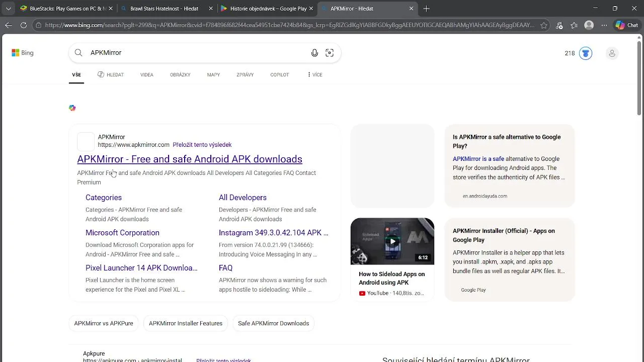The height and width of the screenshot is (362, 644).
Task: Open the Microsoft Corporation sitelink
Action: point(122,233)
